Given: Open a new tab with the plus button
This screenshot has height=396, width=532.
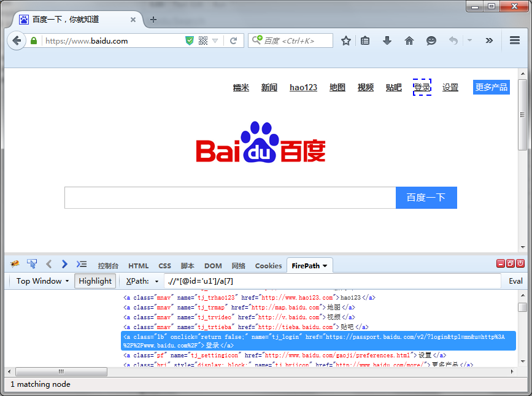Looking at the screenshot, I should coord(153,20).
